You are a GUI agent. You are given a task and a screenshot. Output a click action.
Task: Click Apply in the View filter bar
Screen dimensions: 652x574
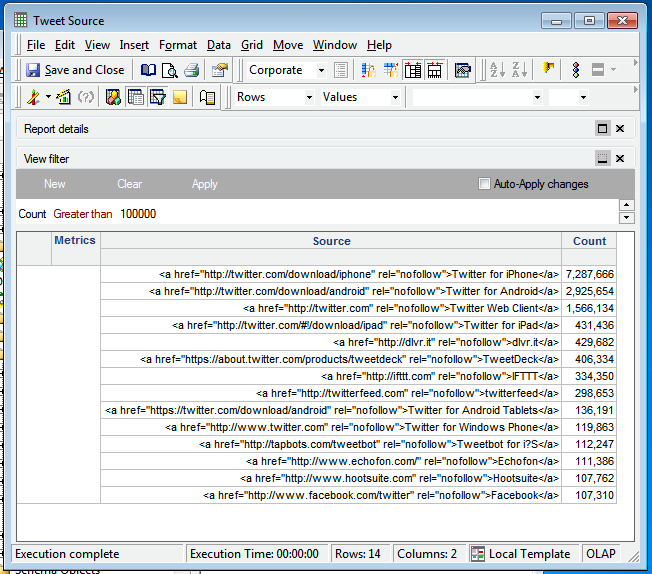[x=204, y=184]
